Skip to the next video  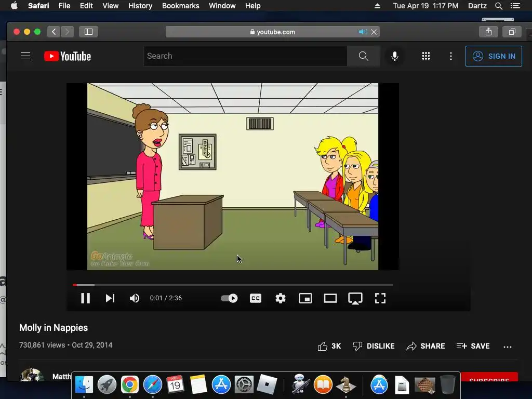pos(110,298)
